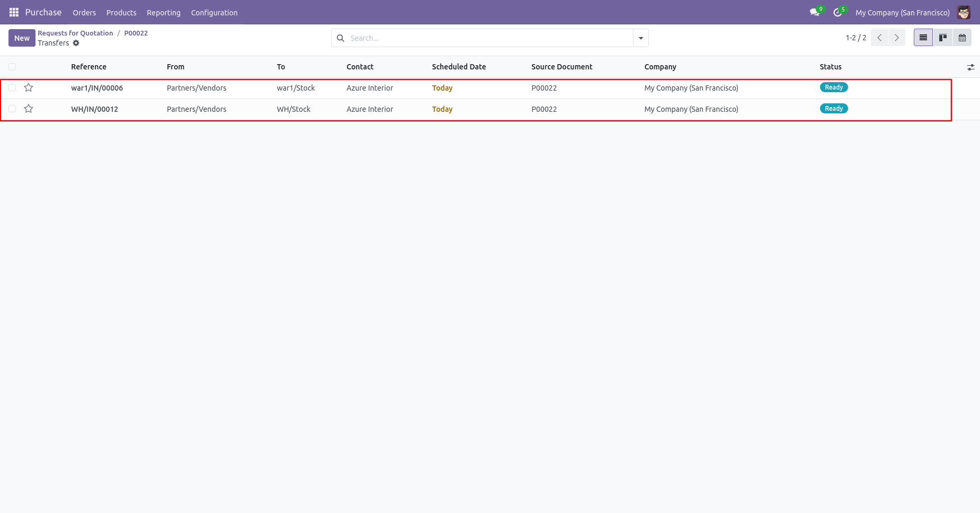Expand the search options dropdown arrow
The height and width of the screenshot is (513, 980).
[x=641, y=38]
